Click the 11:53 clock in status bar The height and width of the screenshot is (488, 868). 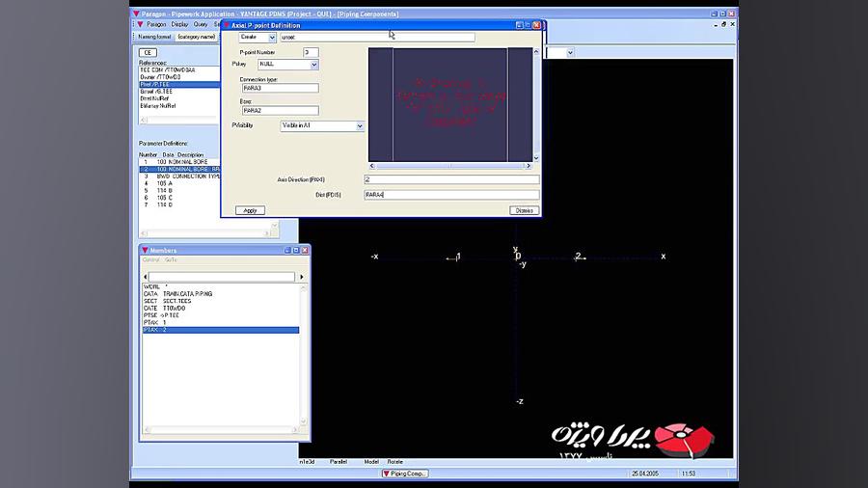pos(688,474)
